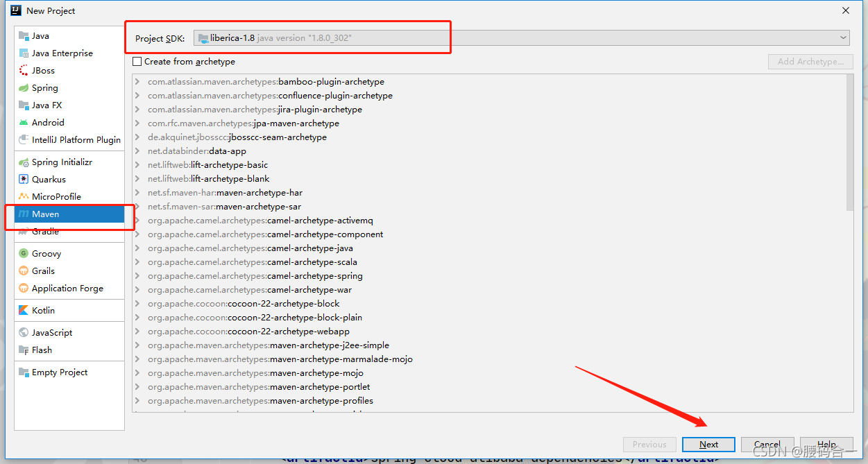Select cocoon-22-archetype-webapp row
Screen dimensions: 868x464
click(x=489, y=332)
